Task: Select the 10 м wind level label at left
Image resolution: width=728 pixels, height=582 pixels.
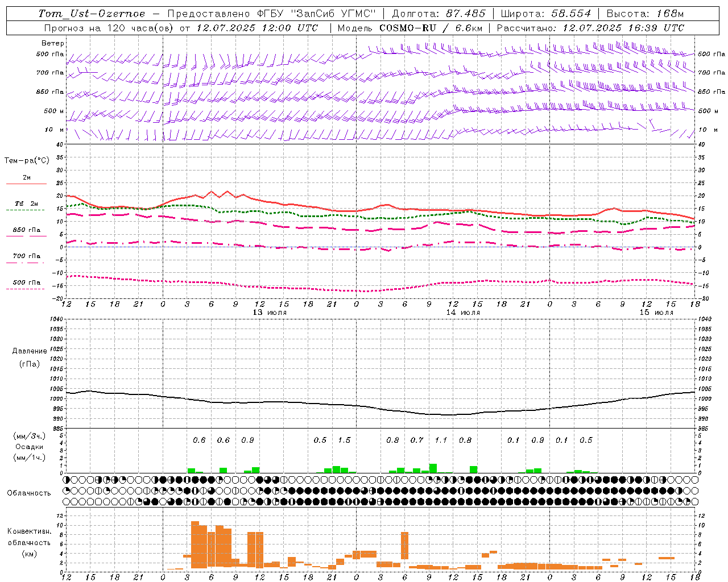Action: (x=55, y=130)
